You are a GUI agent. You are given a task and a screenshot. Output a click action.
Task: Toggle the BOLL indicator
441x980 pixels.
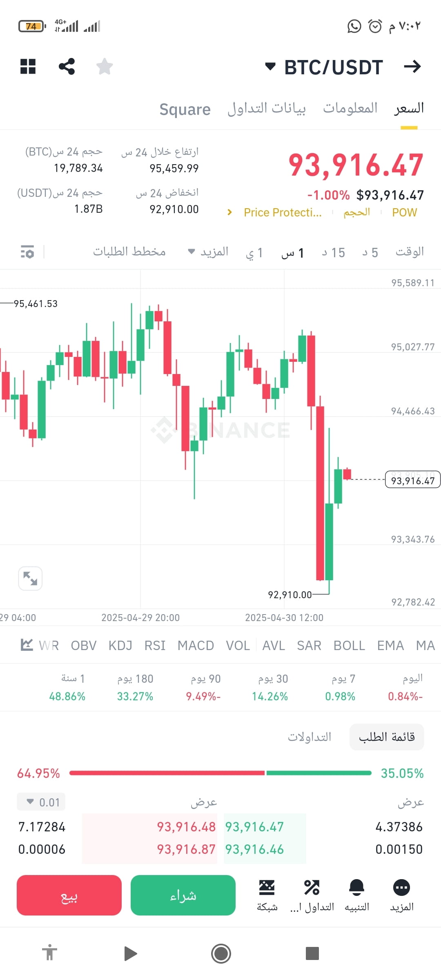[349, 646]
